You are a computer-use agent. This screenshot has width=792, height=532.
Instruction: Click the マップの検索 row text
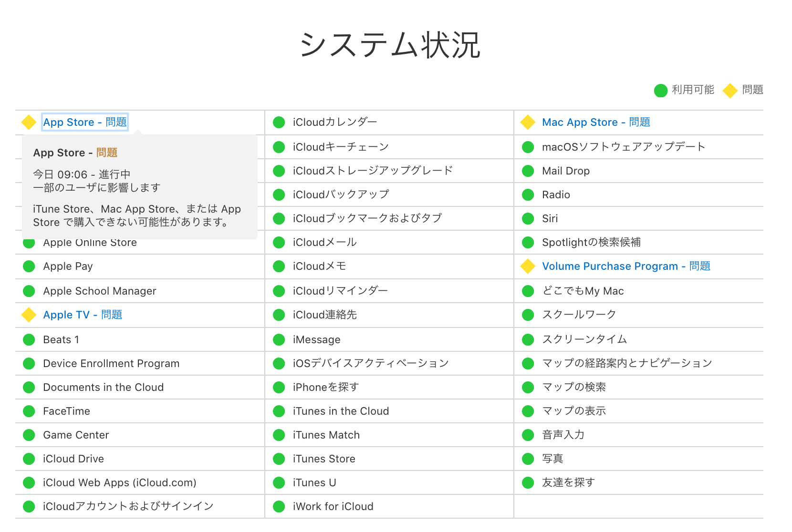coord(574,388)
